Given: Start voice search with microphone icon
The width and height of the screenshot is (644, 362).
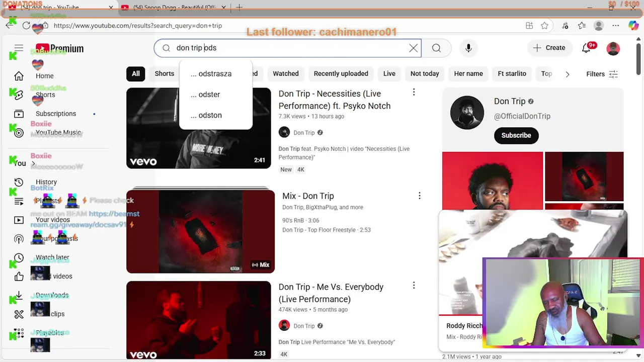Looking at the screenshot, I should pyautogui.click(x=468, y=48).
